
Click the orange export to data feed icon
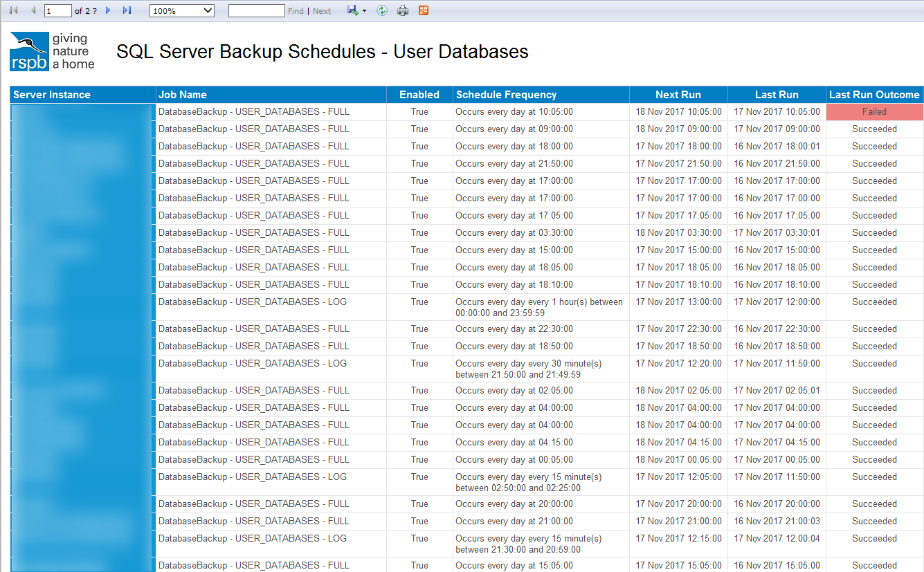424,10
